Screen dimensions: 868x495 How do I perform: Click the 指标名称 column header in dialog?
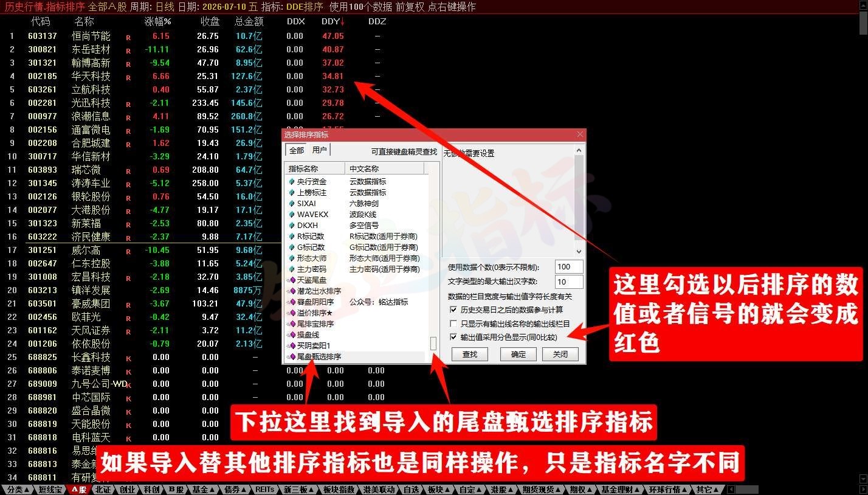point(315,168)
